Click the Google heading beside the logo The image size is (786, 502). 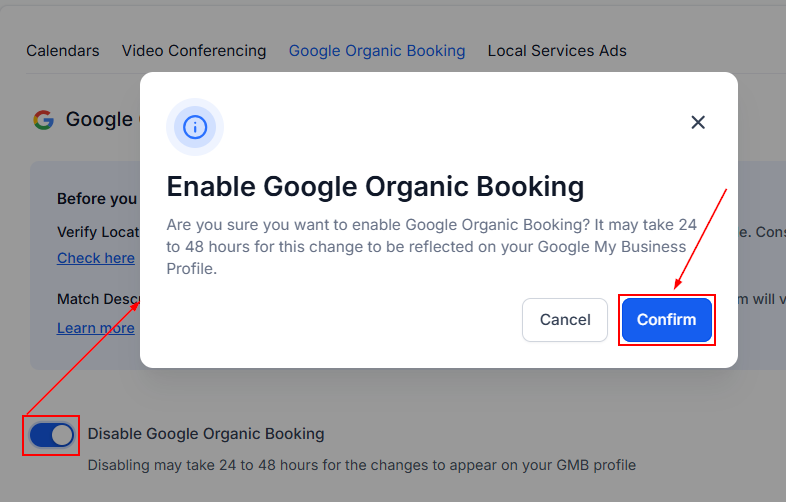tap(99, 120)
